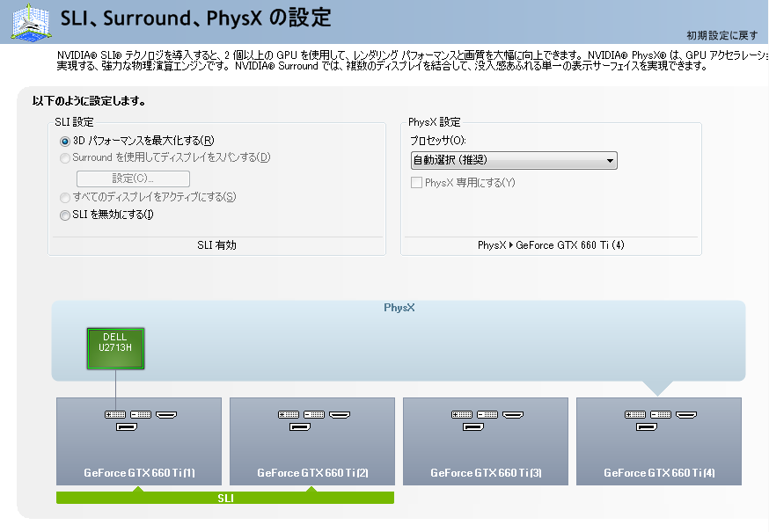Open the プロセッサ 自動選択 (推奨) dropdown

pyautogui.click(x=514, y=160)
